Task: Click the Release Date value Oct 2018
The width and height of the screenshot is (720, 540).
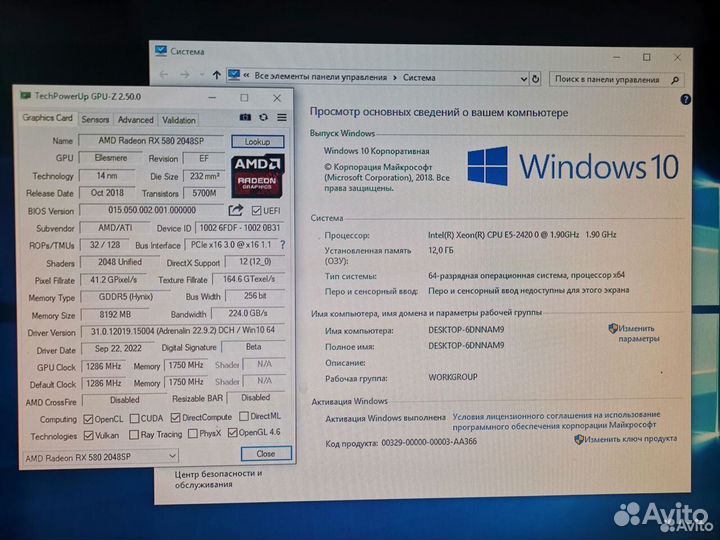Action: [x=107, y=193]
